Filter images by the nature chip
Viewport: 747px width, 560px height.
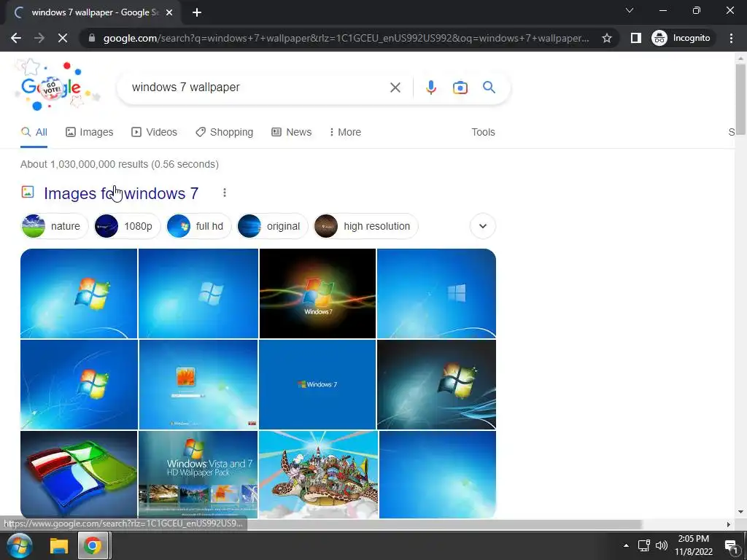click(55, 226)
